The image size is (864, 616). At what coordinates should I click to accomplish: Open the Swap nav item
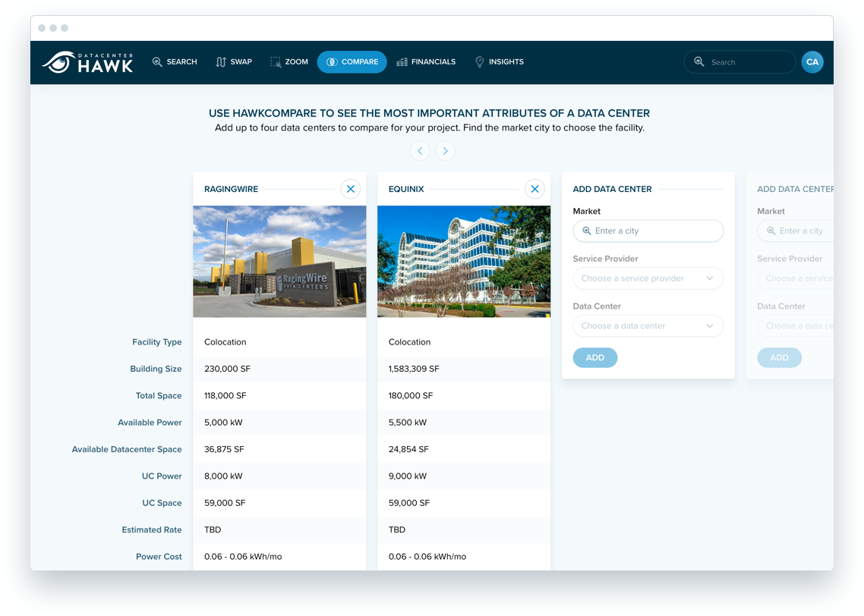[x=234, y=61]
